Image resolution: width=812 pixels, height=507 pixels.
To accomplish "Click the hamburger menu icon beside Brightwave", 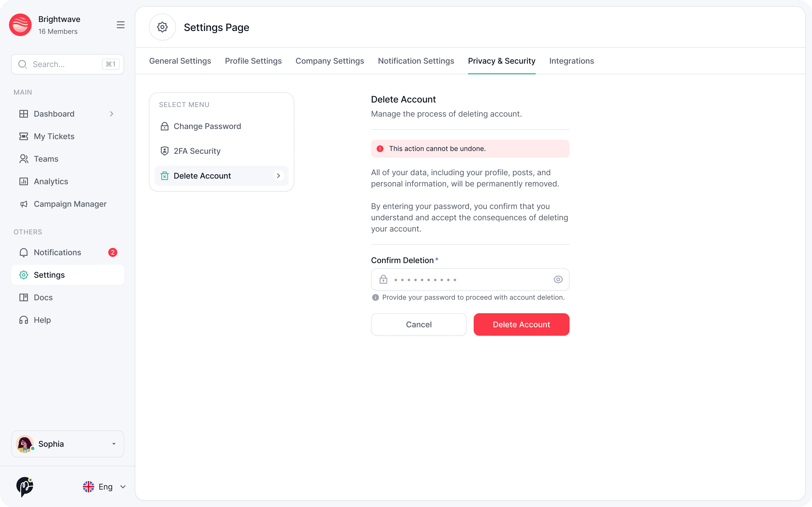I will click(x=120, y=25).
